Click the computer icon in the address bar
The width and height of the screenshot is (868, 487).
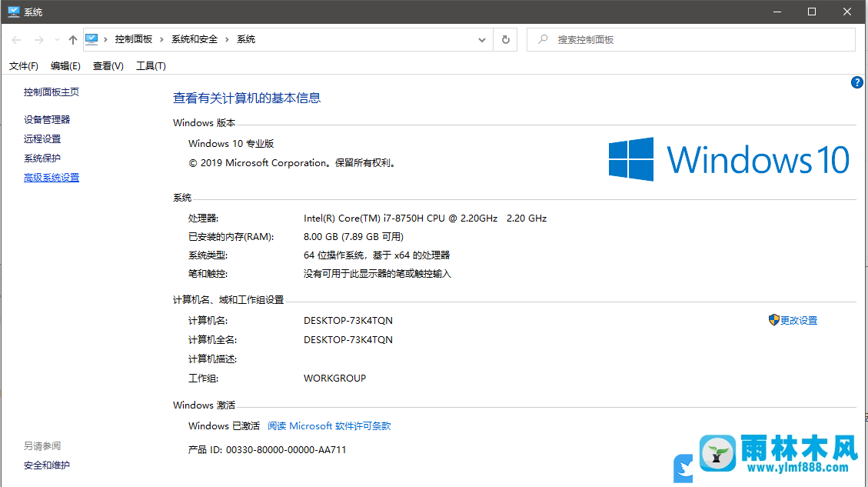coord(92,39)
